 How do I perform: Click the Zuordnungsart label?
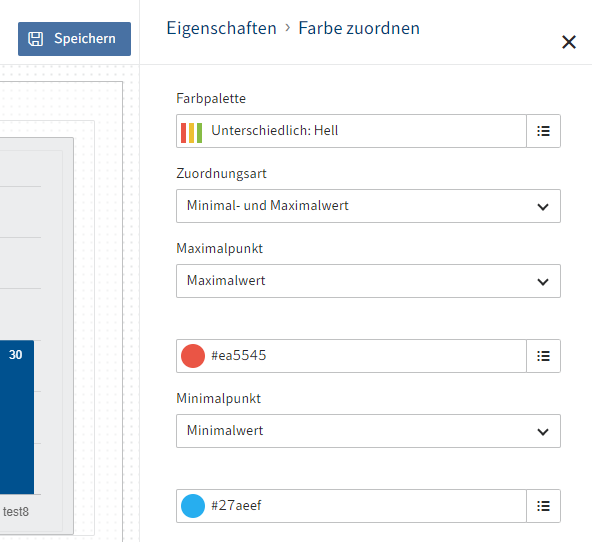tap(221, 174)
